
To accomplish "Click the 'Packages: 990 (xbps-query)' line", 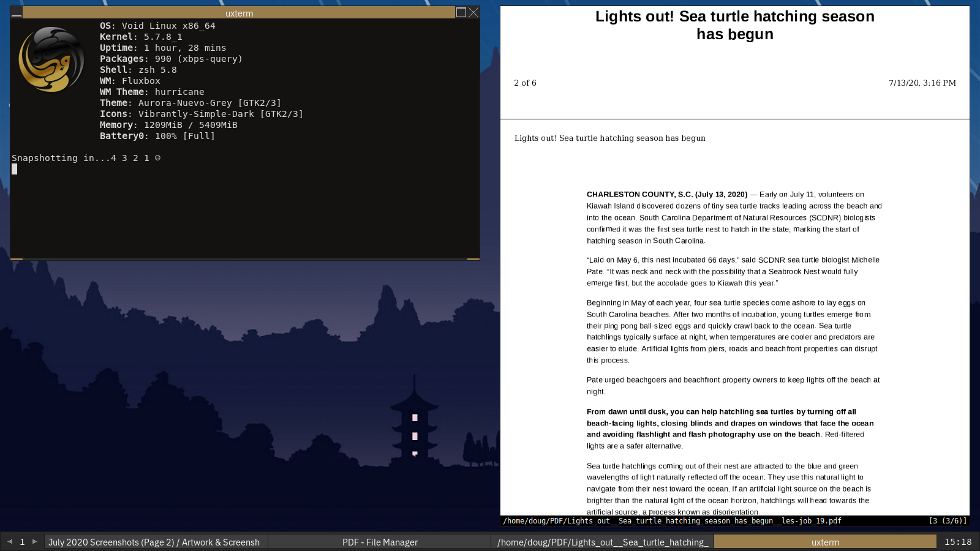I will (171, 59).
